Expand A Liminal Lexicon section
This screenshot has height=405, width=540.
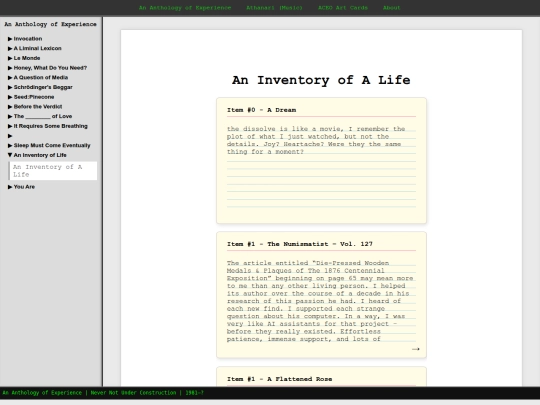(x=34, y=48)
